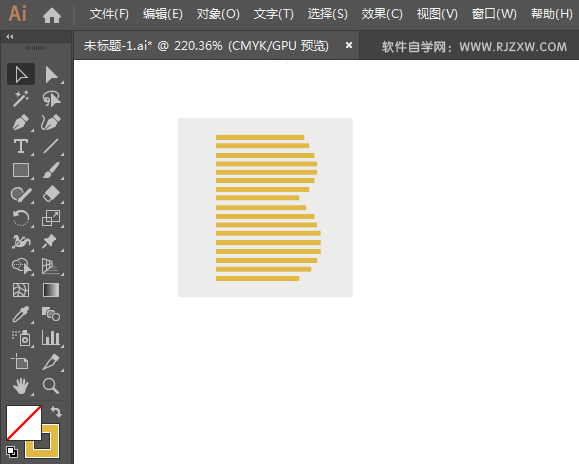Select the Gradient tool
This screenshot has width=579, height=464.
click(51, 290)
